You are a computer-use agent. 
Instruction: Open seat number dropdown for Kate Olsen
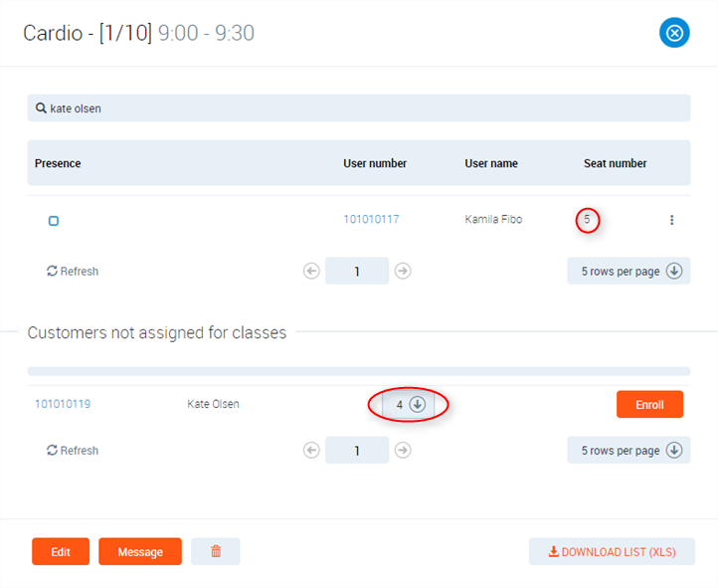[x=409, y=404]
